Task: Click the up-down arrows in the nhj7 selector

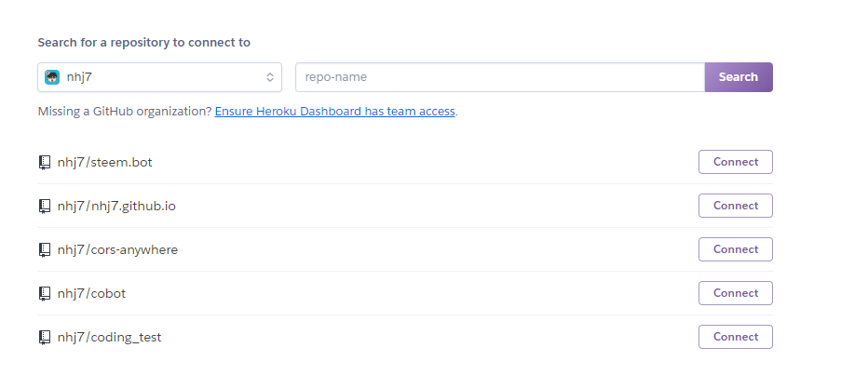Action: tap(269, 77)
